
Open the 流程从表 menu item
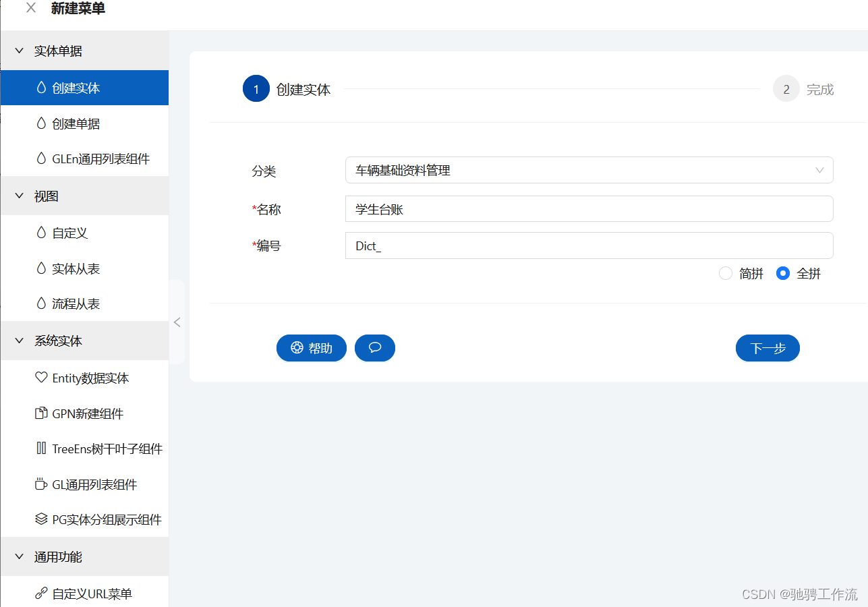pyautogui.click(x=84, y=303)
